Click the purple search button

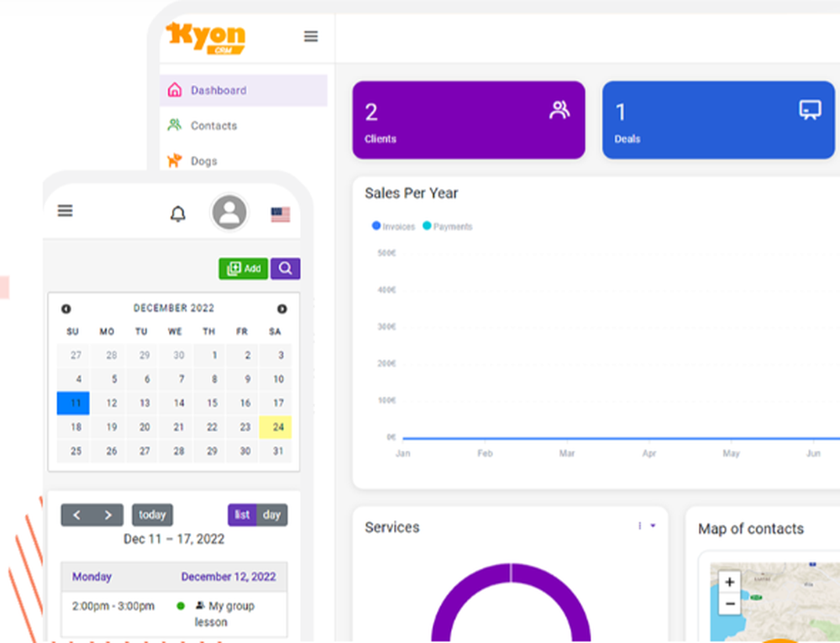point(285,269)
